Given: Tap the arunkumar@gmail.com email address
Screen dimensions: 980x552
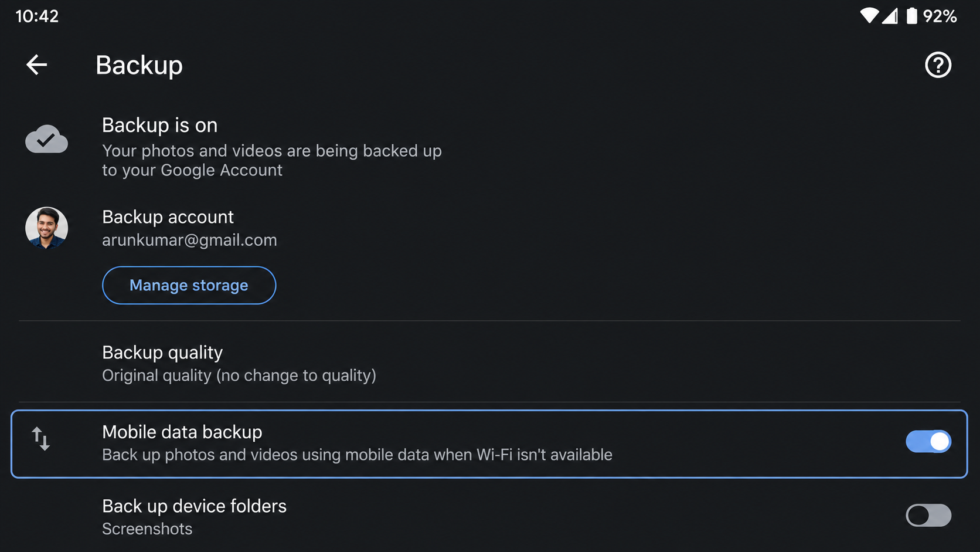Looking at the screenshot, I should [189, 240].
